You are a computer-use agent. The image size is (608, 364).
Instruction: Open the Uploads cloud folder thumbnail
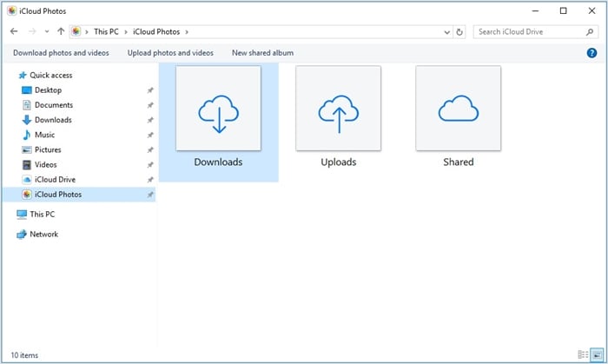338,108
